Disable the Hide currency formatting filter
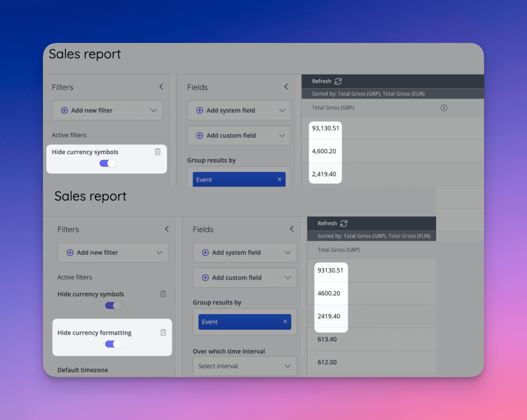 [x=113, y=344]
